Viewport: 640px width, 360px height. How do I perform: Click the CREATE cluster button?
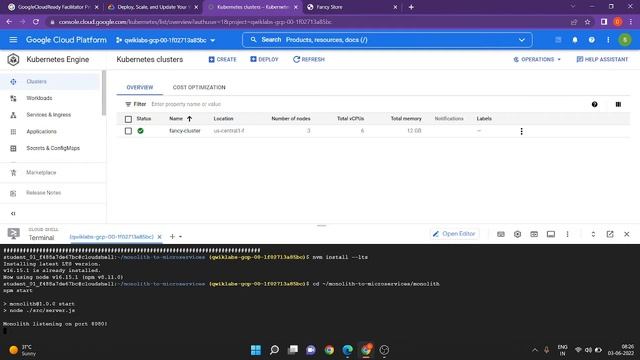pos(222,60)
